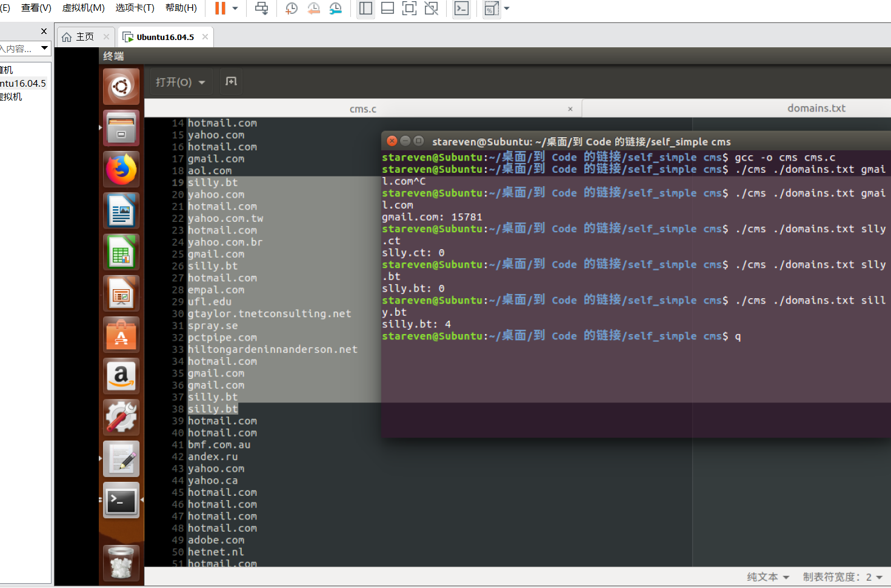Click the Ubuntu dash search icon
The image size is (891, 588).
click(121, 87)
